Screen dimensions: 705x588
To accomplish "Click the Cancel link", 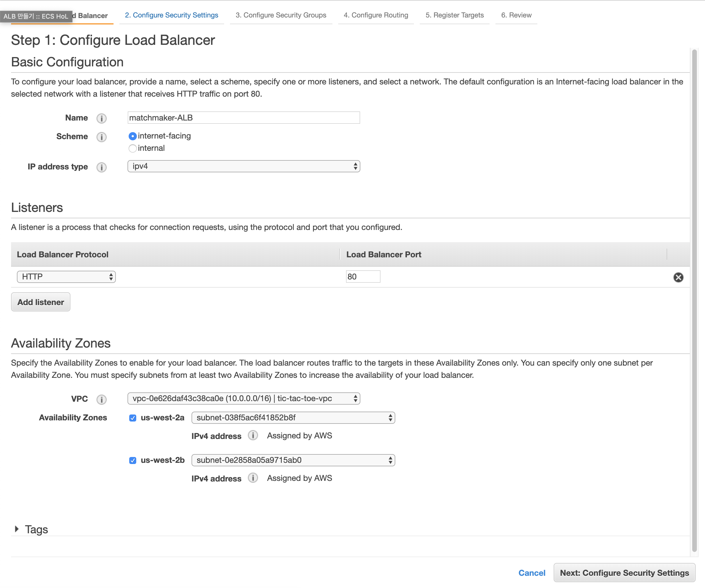I will pyautogui.click(x=532, y=573).
